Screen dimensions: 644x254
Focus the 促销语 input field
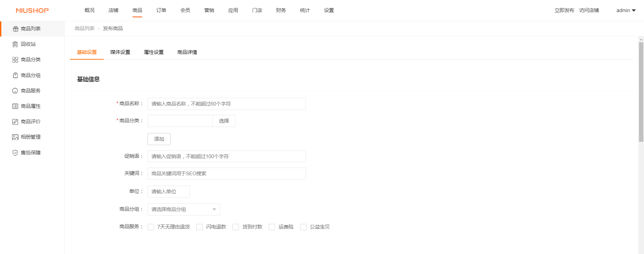(227, 156)
